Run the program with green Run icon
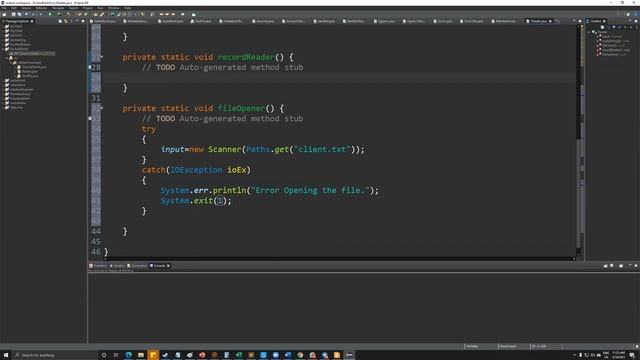The height and width of the screenshot is (360, 640). (x=50, y=14)
